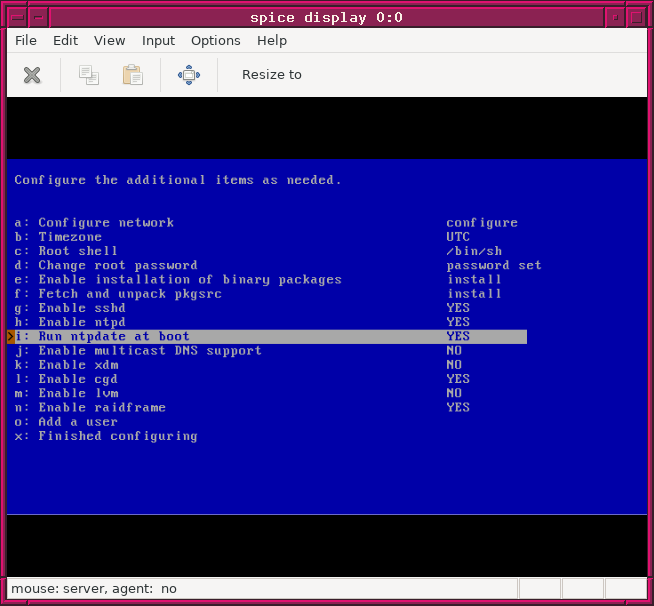The height and width of the screenshot is (606, 654).
Task: Click the Resize to button
Action: (271, 75)
